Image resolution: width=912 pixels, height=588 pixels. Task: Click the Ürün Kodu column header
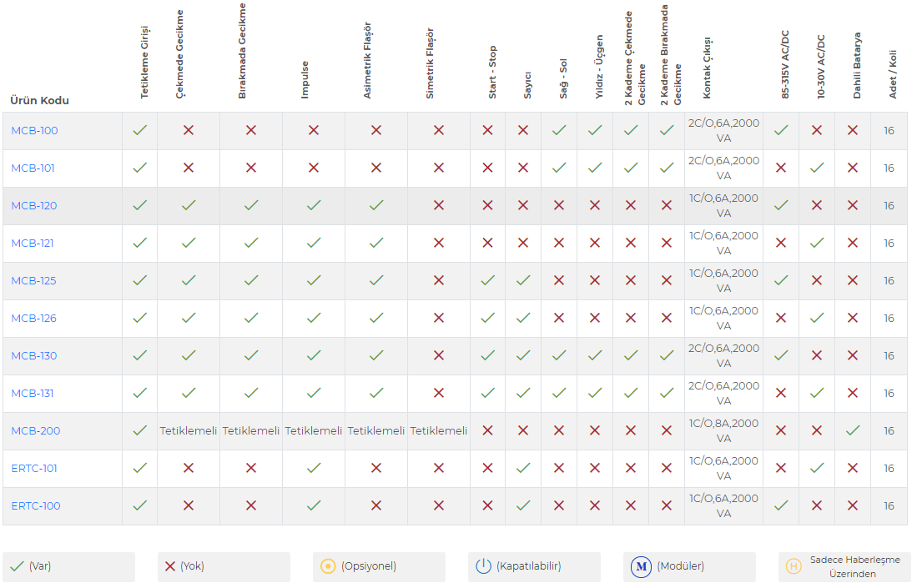(39, 100)
